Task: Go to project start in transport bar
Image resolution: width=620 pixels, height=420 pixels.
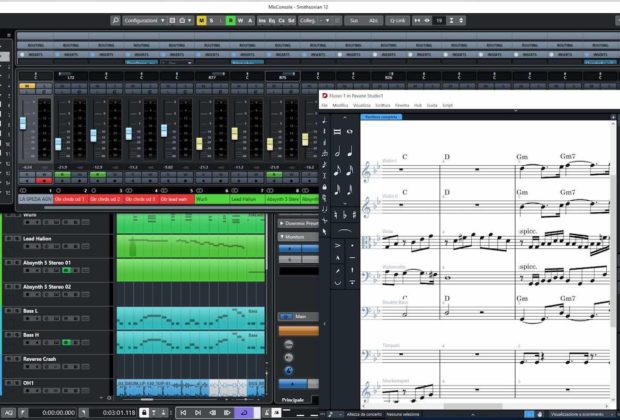Action: tap(183, 413)
